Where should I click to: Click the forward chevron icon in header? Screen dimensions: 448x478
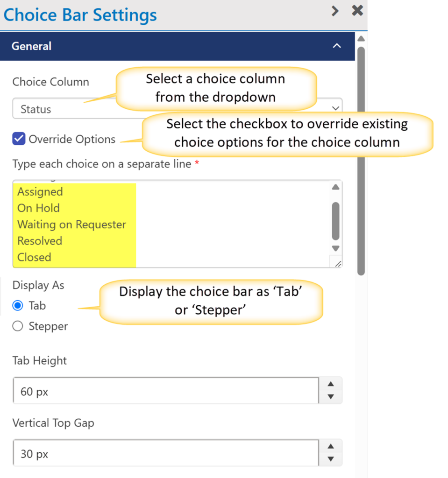334,11
